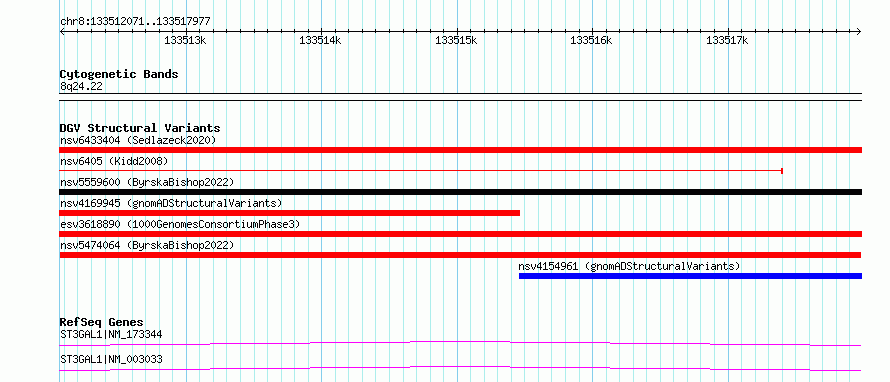Select the magenta ST3GAL1|NM_173344 transcript line
The width and height of the screenshot is (890, 382).
(x=460, y=343)
